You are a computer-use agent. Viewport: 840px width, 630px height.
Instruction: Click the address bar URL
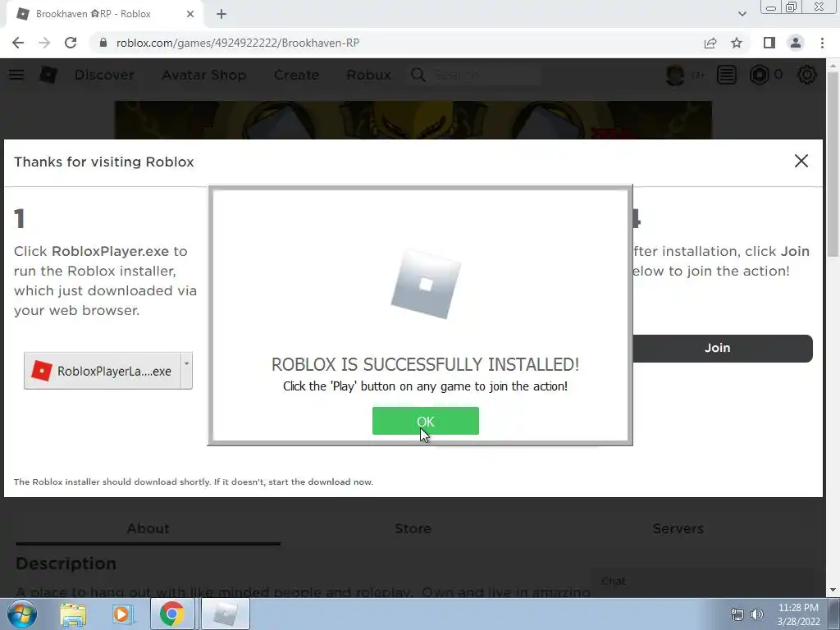coord(237,43)
